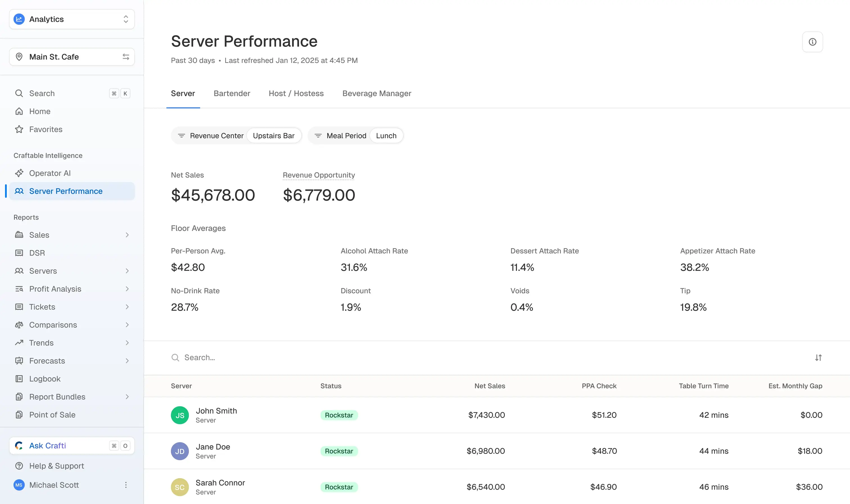Change the Revenue Center Upstairs Bar filter
Image resolution: width=850 pixels, height=504 pixels.
pos(273,135)
